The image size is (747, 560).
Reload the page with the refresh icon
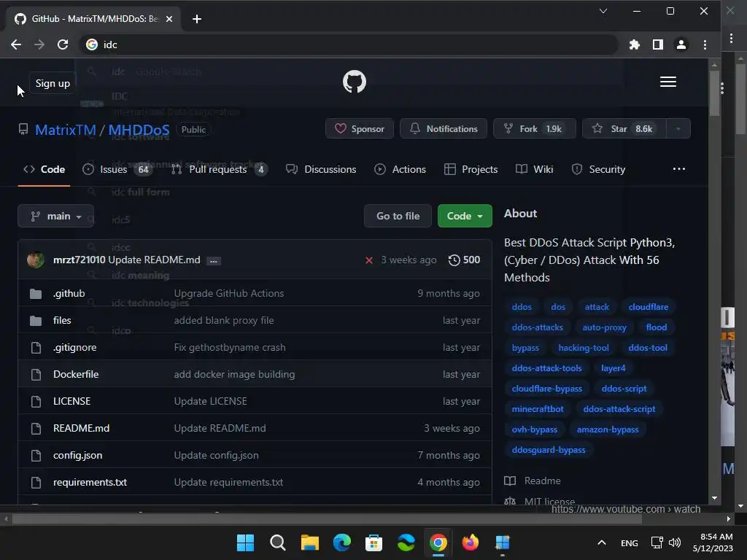click(x=63, y=44)
